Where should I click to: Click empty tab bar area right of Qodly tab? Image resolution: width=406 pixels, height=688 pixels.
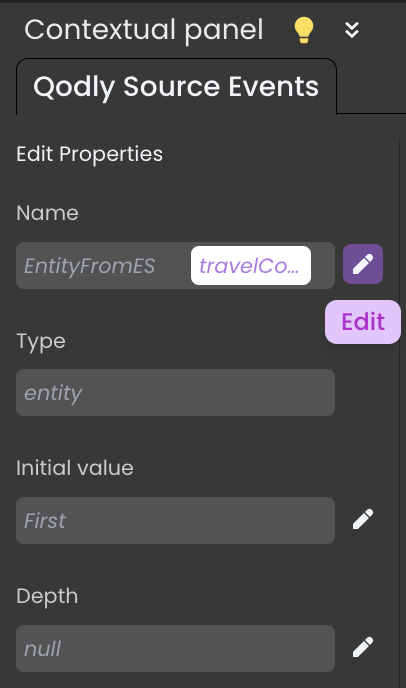[x=371, y=86]
